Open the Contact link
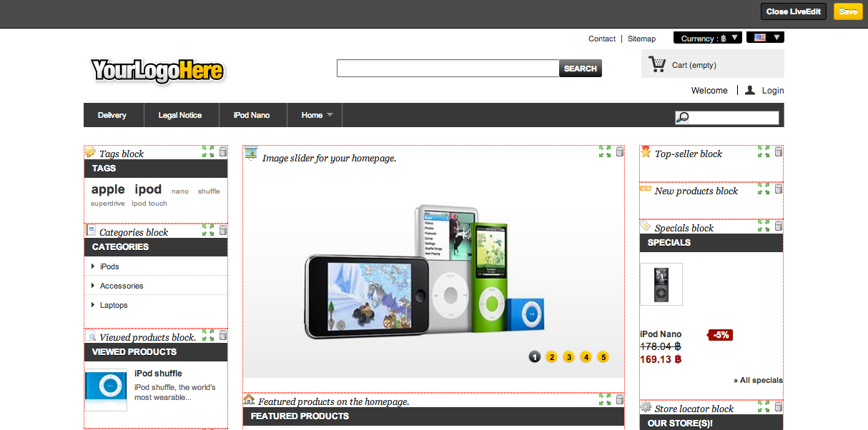Viewport: 868px width, 430px height. 602,39
